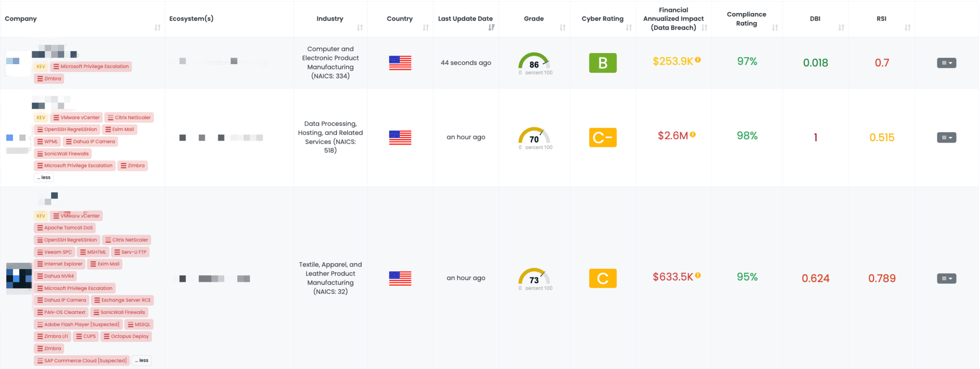Click the Apache Tomcat DoS tag
This screenshot has width=980, height=369.
(x=65, y=228)
